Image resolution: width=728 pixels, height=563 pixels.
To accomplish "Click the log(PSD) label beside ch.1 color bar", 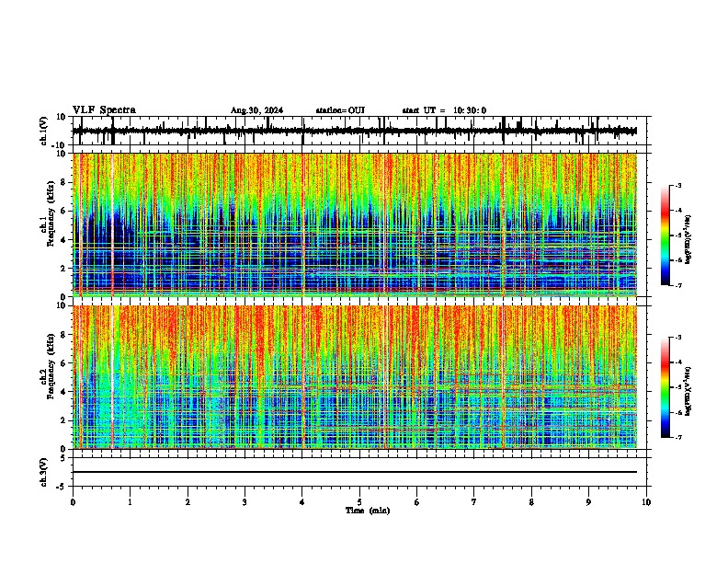I will pyautogui.click(x=688, y=240).
